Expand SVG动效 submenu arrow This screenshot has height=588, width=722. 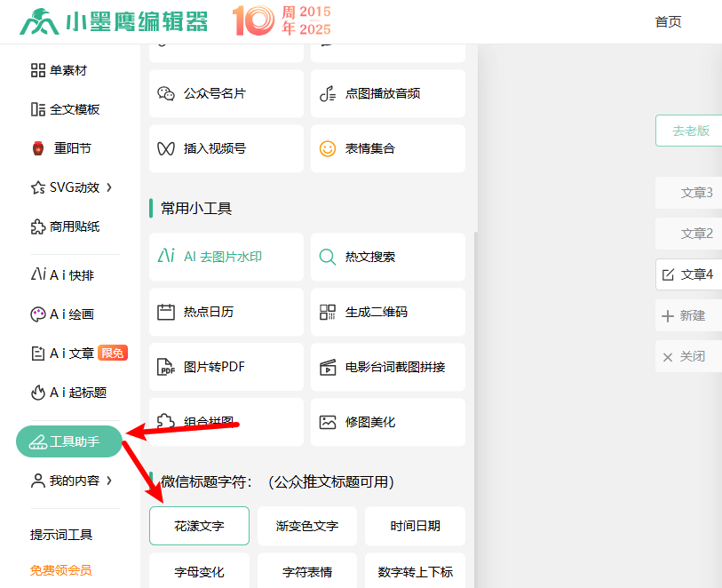click(109, 187)
